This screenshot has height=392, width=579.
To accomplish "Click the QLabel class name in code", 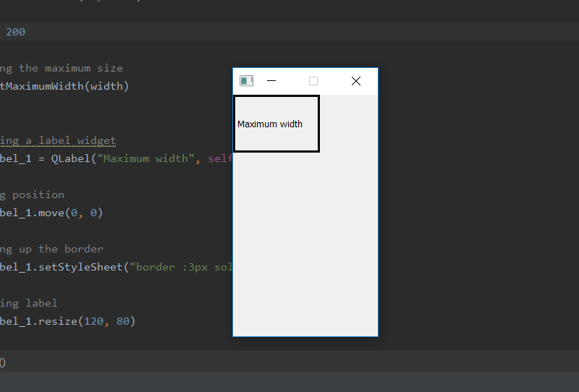I will (x=70, y=158).
